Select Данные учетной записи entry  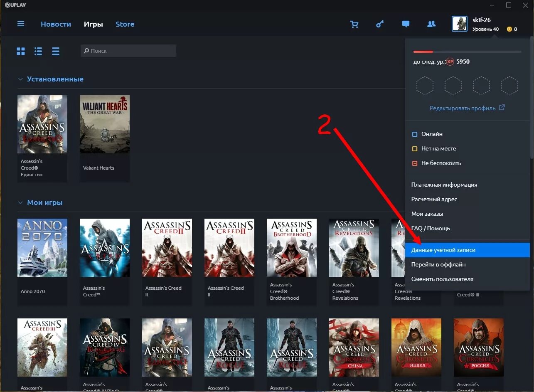468,250
